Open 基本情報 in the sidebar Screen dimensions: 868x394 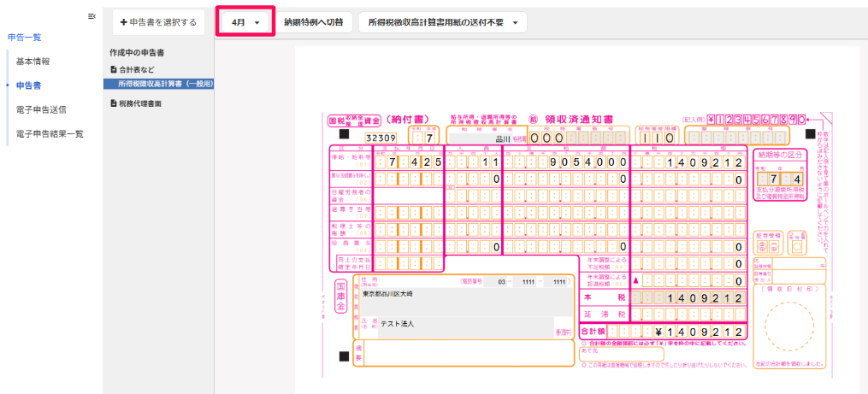coord(32,62)
